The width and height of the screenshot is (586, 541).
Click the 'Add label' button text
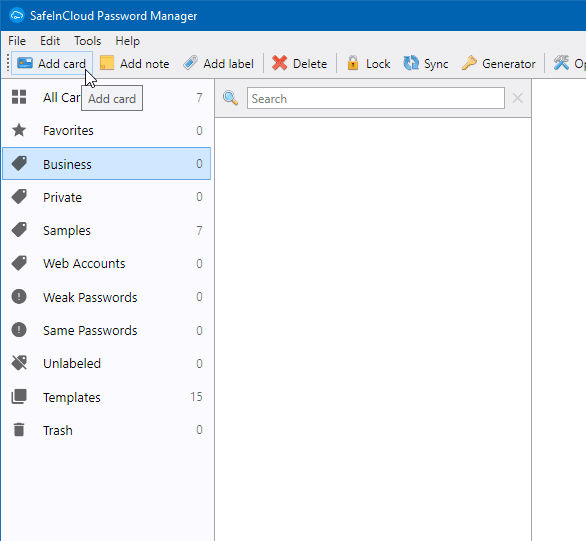click(x=228, y=64)
